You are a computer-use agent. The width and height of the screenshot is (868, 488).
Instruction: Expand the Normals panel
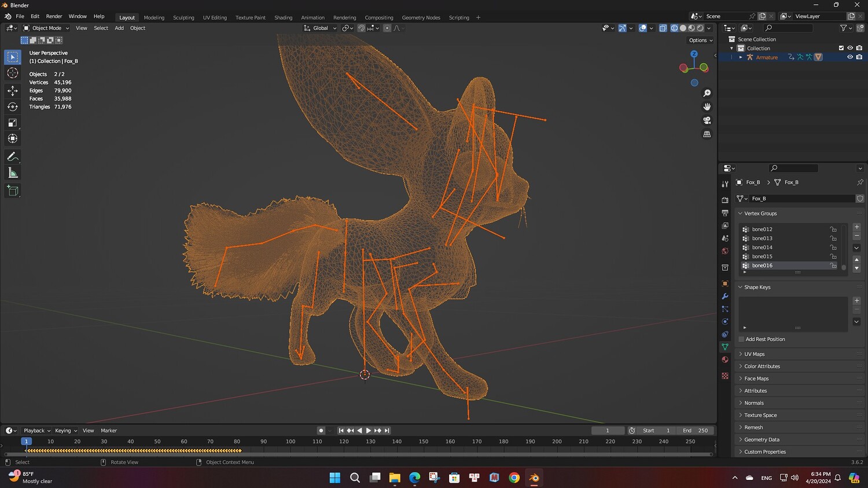coord(753,403)
